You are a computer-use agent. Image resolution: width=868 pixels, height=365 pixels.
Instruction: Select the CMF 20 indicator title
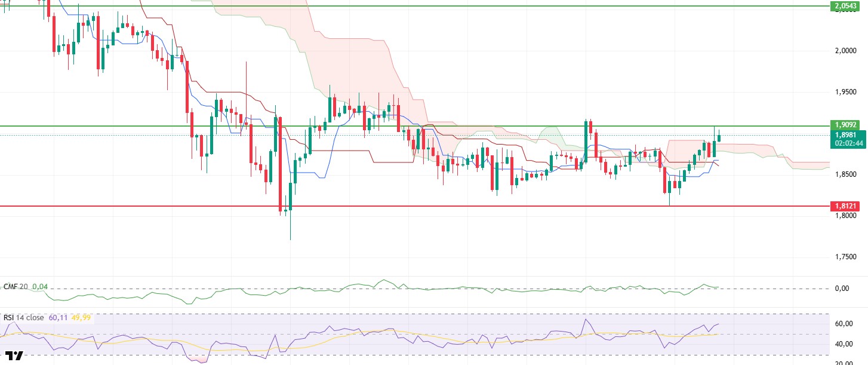[x=16, y=287]
